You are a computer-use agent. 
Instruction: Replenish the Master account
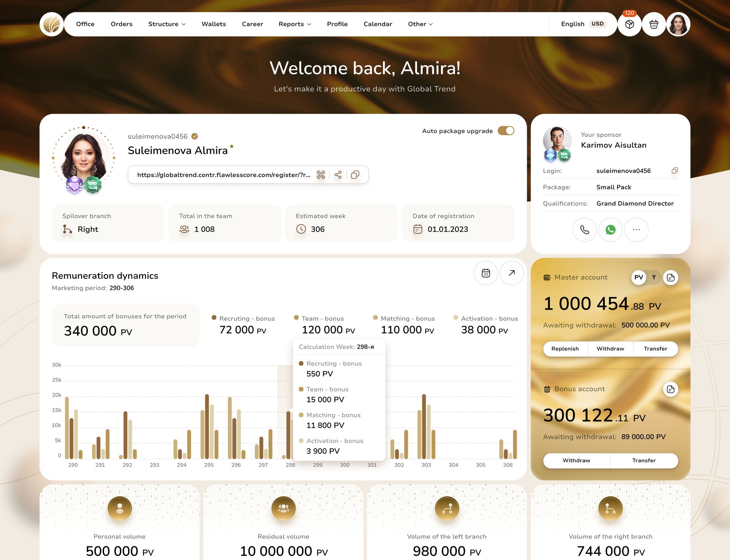click(x=565, y=348)
